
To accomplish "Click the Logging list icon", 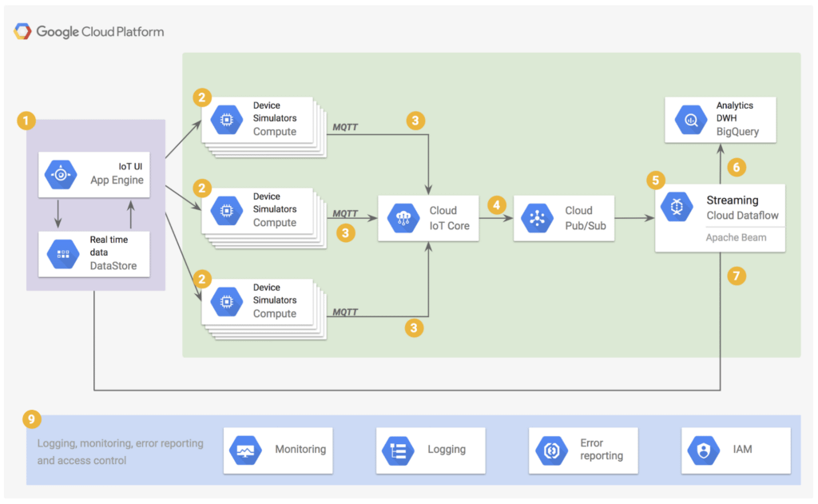I will [398, 450].
